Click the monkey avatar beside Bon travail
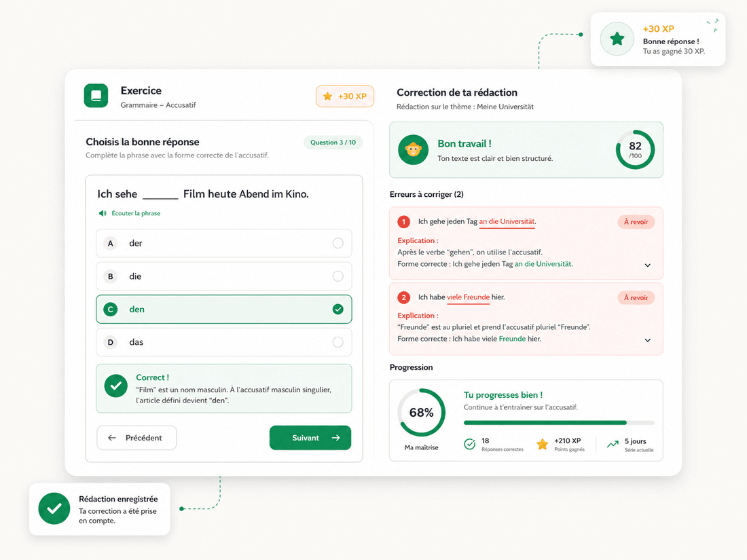 [x=413, y=150]
